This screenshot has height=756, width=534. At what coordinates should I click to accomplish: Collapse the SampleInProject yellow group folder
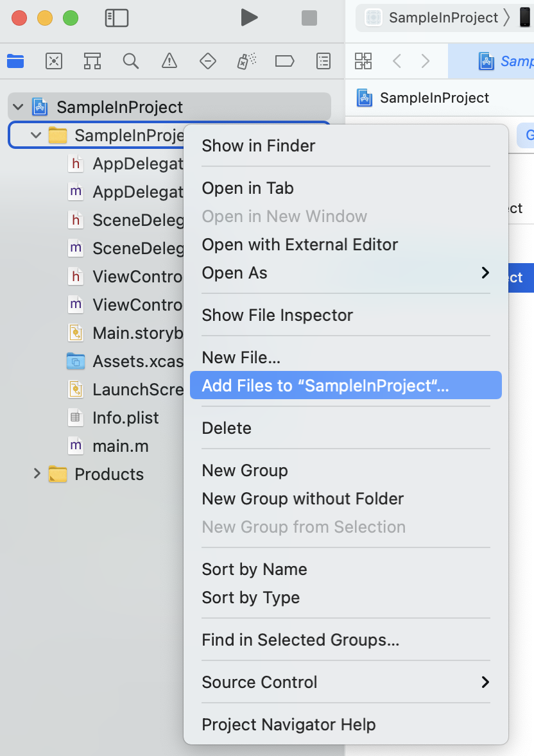click(36, 135)
